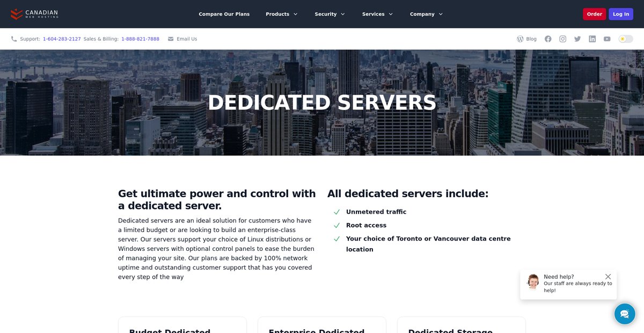Open the Facebook social icon
This screenshot has height=333, width=644.
[548, 39]
